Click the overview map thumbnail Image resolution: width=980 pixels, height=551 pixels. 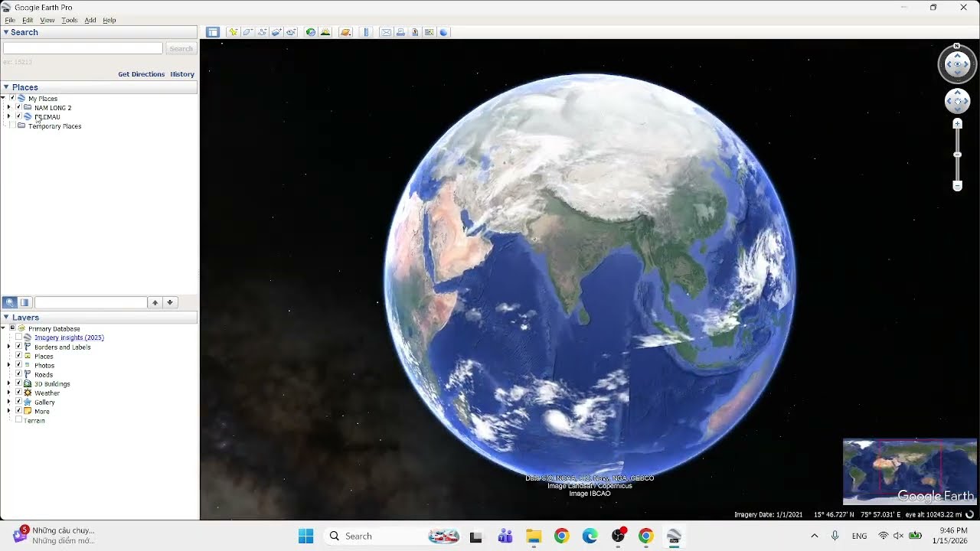[910, 471]
